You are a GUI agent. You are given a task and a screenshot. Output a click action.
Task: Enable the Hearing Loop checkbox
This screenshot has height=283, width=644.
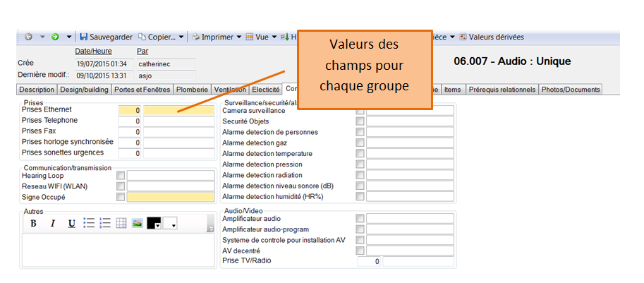pos(121,176)
